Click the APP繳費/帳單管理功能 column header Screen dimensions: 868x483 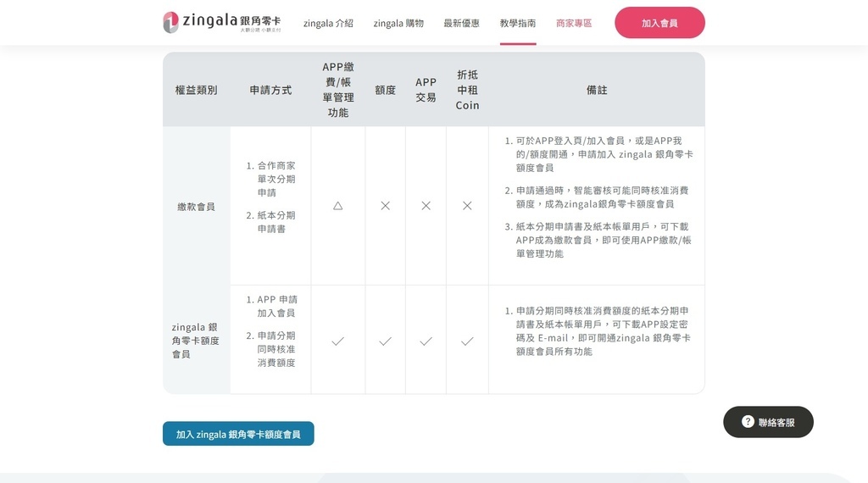coord(338,90)
